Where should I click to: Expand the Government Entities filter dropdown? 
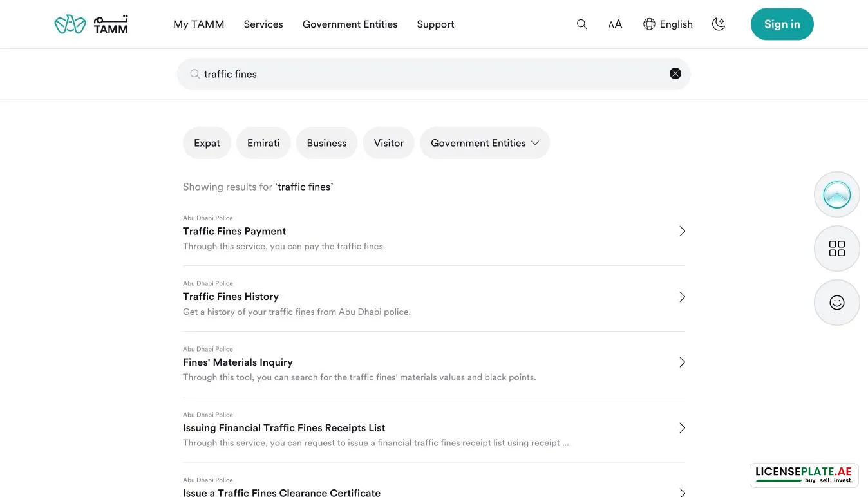(x=485, y=143)
